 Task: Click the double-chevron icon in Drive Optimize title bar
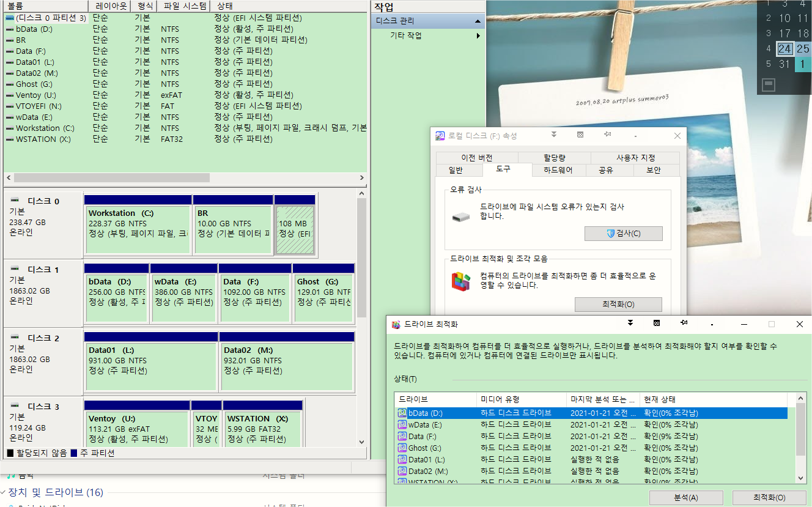[x=630, y=322]
